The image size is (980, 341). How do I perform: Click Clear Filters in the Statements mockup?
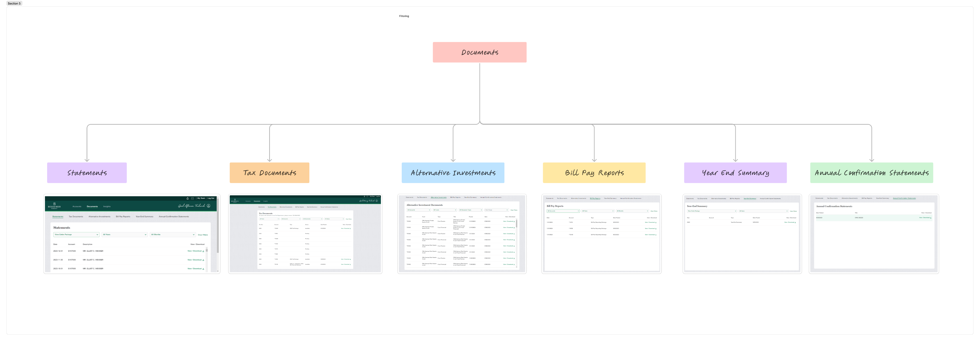(203, 235)
